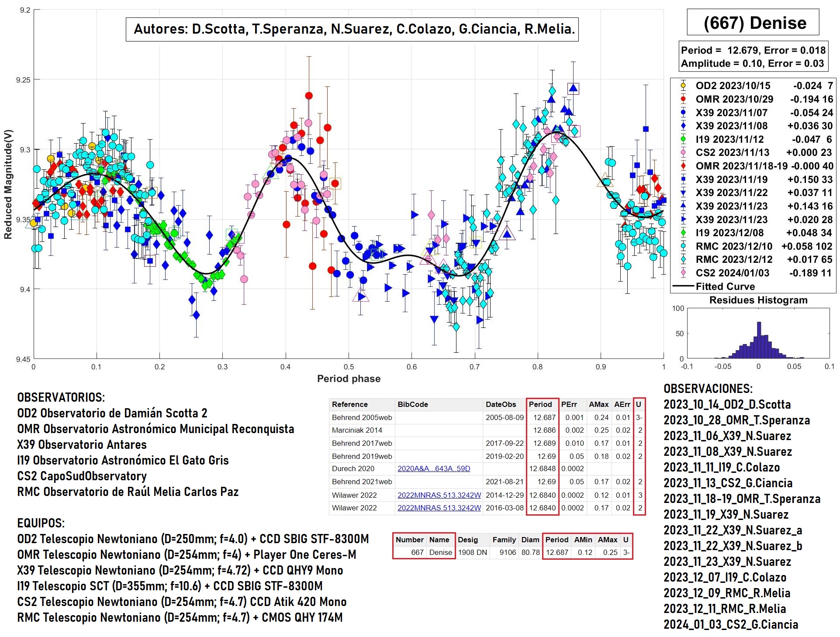Click the Diam value 80.78
The width and height of the screenshot is (840, 637).
pyautogui.click(x=530, y=552)
